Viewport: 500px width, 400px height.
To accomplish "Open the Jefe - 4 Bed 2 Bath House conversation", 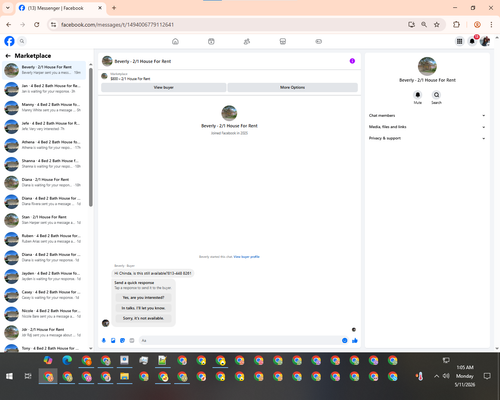I will pyautogui.click(x=44, y=126).
